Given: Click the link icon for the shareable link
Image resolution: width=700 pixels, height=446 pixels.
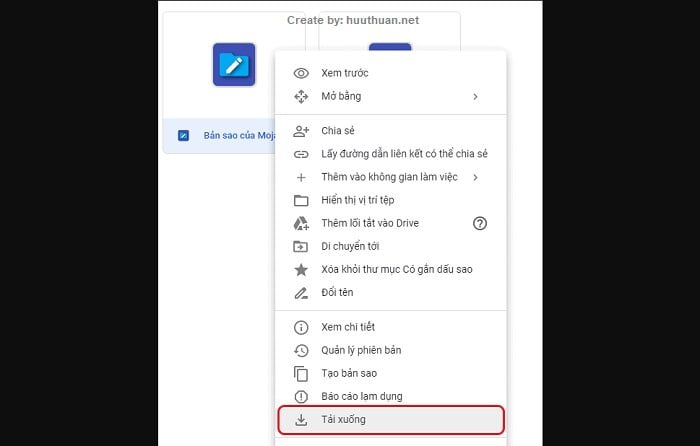Looking at the screenshot, I should (x=301, y=154).
